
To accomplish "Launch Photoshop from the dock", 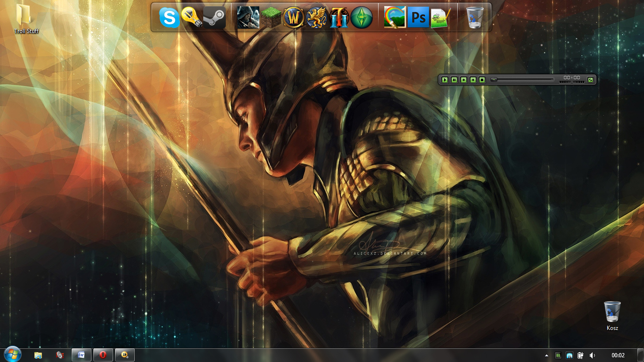I will [418, 17].
